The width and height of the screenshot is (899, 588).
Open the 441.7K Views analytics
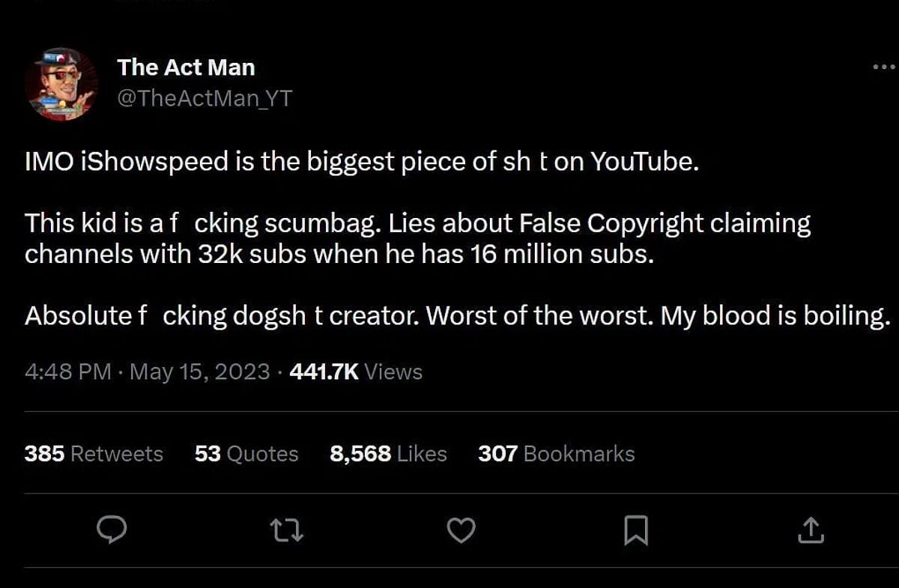point(356,372)
